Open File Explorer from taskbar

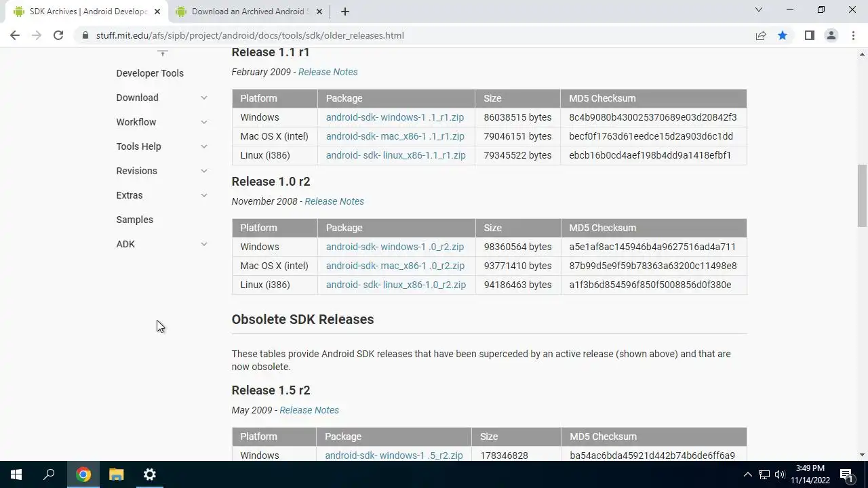pyautogui.click(x=117, y=474)
